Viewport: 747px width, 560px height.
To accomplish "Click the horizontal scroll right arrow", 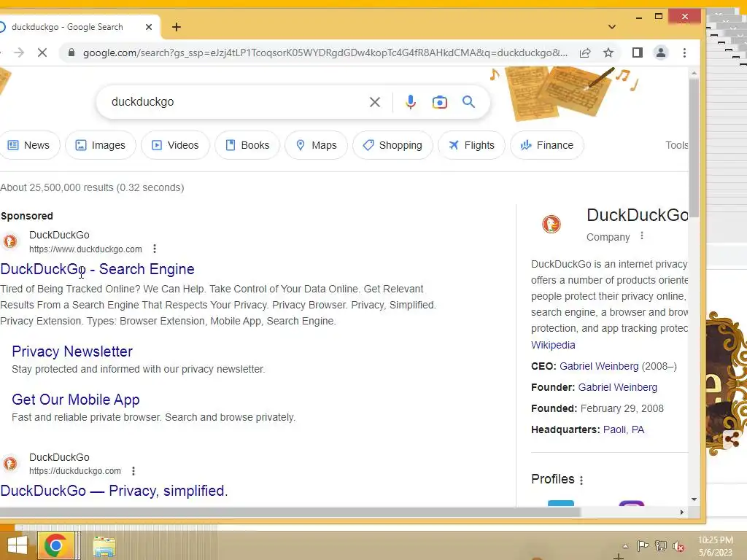I will 682,513.
